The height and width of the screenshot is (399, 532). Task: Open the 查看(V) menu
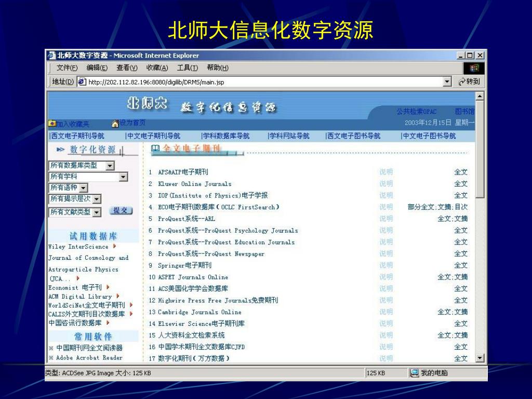pyautogui.click(x=127, y=68)
